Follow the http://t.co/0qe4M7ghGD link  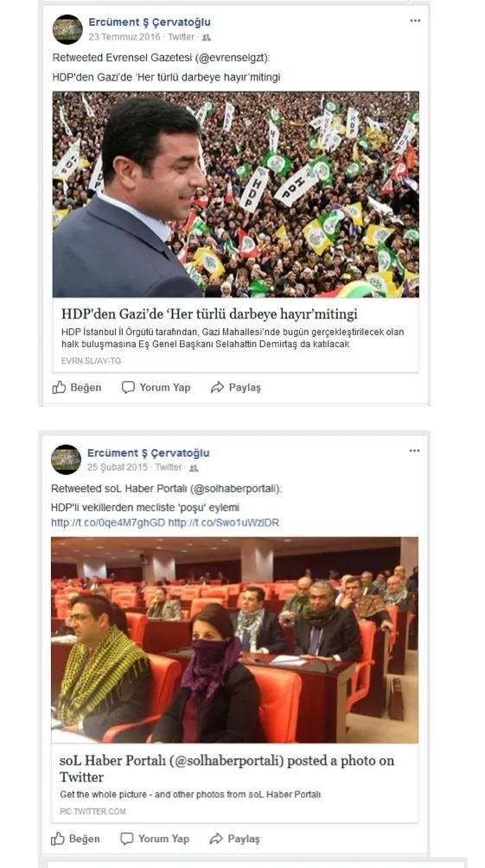point(108,523)
